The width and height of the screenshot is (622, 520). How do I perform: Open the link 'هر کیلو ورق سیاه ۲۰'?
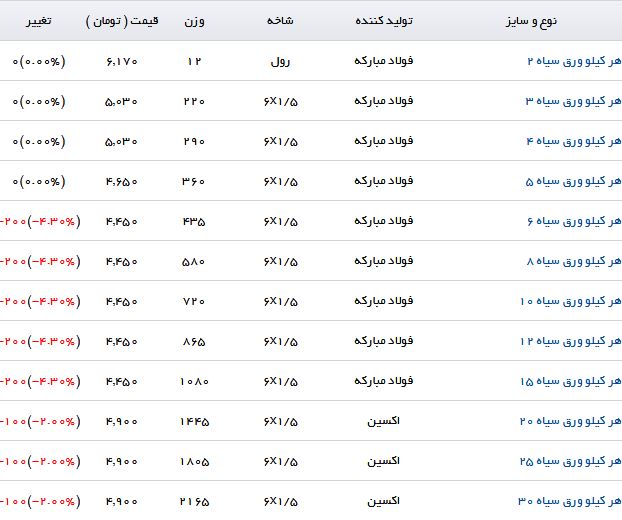coord(571,421)
